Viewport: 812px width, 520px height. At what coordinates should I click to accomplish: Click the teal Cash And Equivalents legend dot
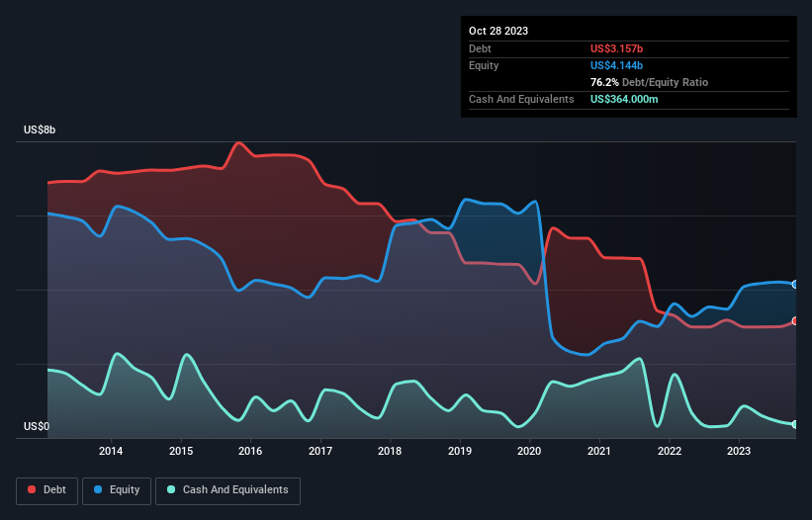tap(171, 489)
